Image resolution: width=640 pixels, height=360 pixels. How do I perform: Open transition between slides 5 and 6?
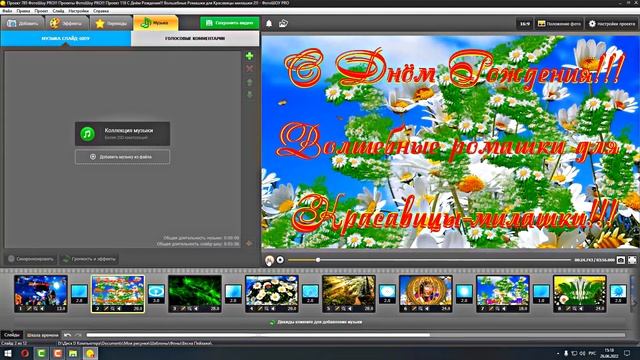tap(387, 294)
